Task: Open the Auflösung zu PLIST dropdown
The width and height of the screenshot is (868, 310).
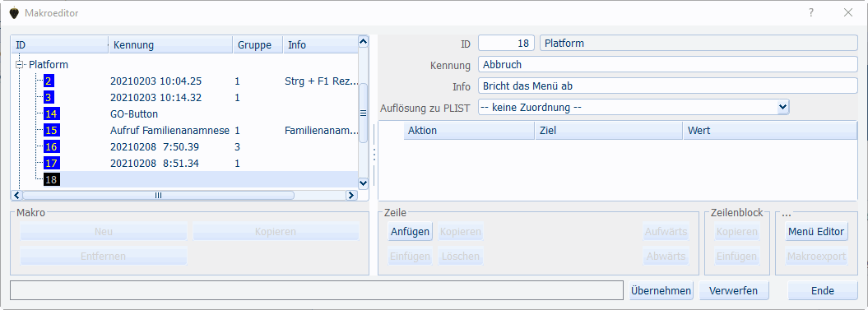Action: (x=782, y=107)
